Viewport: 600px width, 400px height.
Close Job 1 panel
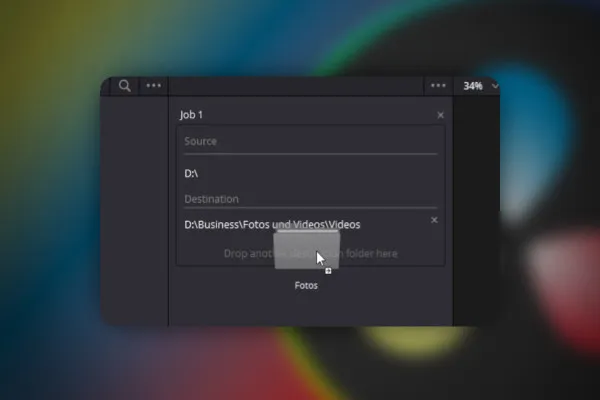[x=440, y=115]
